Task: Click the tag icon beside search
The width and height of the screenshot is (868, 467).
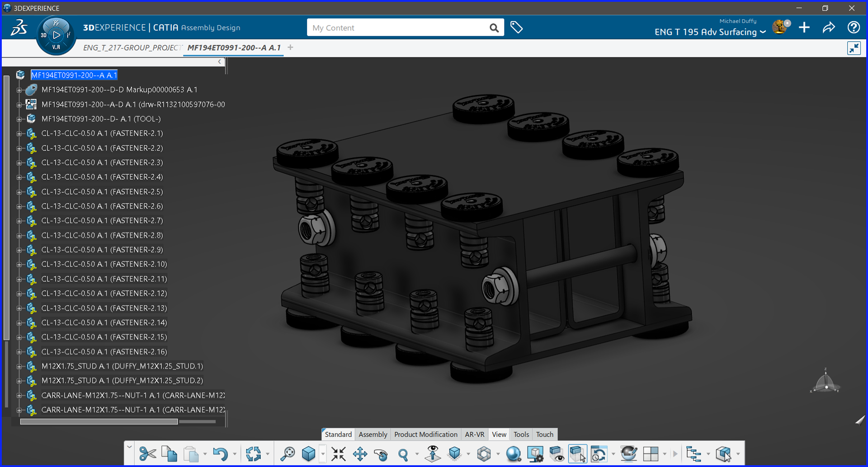Action: click(516, 28)
